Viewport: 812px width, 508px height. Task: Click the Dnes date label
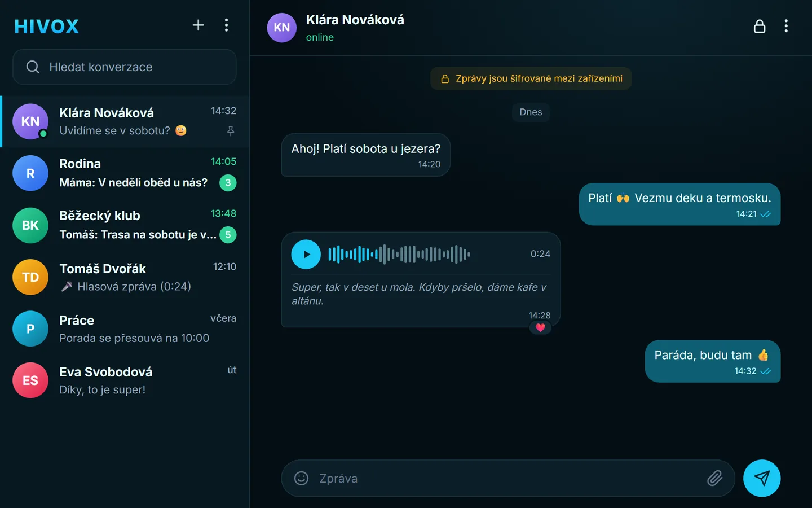click(531, 112)
